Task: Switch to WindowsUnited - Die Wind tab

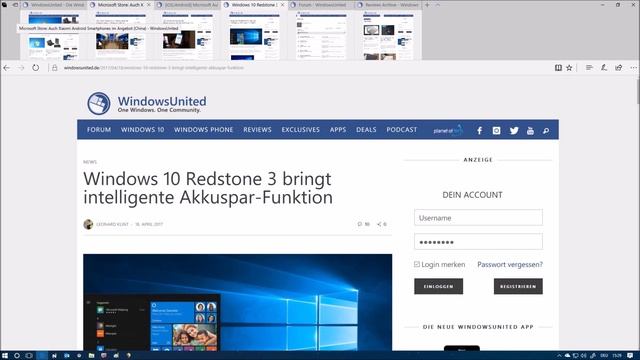Action: (53, 5)
